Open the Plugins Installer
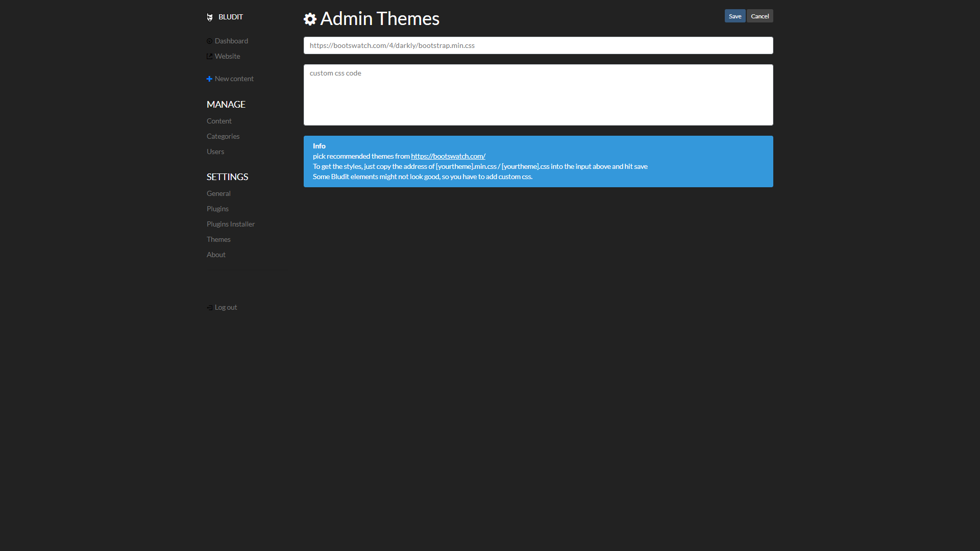980x551 pixels. 230,224
